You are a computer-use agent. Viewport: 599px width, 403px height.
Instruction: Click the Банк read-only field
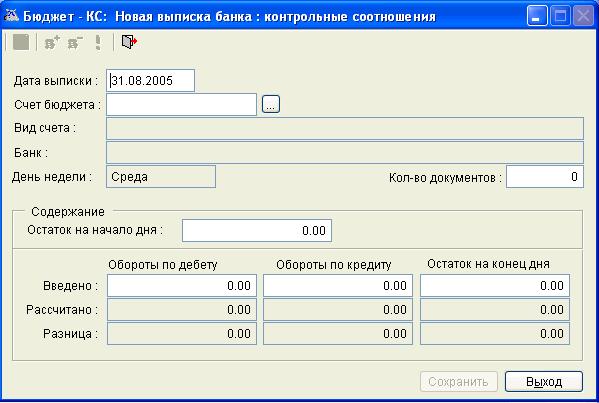[x=345, y=152]
